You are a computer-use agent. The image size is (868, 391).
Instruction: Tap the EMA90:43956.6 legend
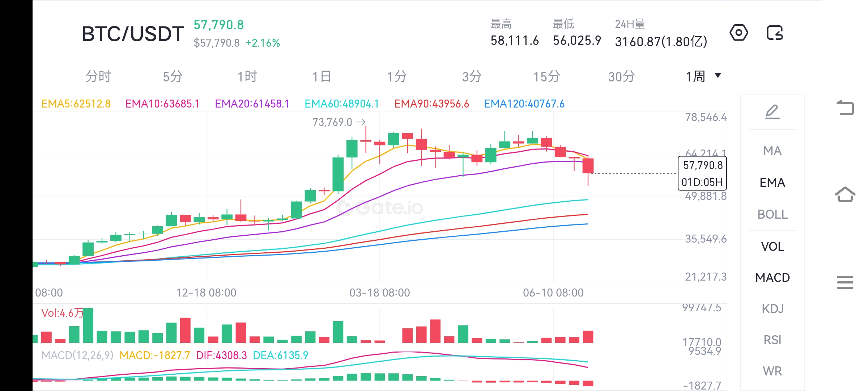click(x=431, y=104)
